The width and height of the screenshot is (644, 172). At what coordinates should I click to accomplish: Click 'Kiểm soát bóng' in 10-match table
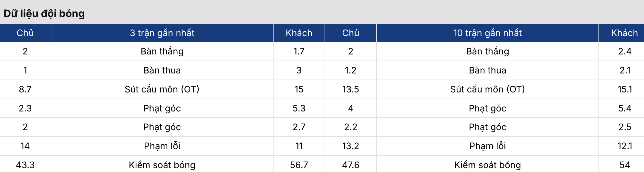(x=488, y=165)
